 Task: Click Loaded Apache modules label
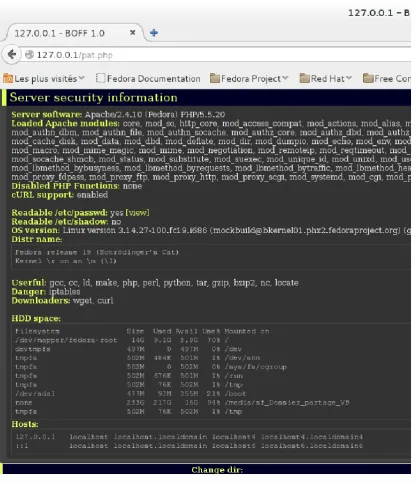tap(65, 124)
